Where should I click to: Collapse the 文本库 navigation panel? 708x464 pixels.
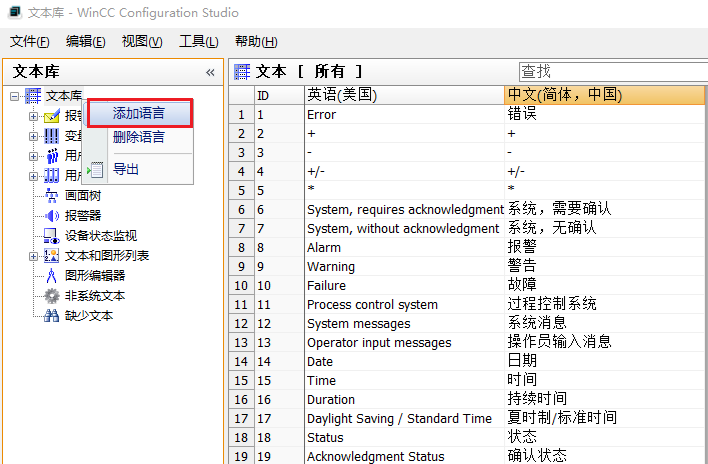[x=210, y=72]
